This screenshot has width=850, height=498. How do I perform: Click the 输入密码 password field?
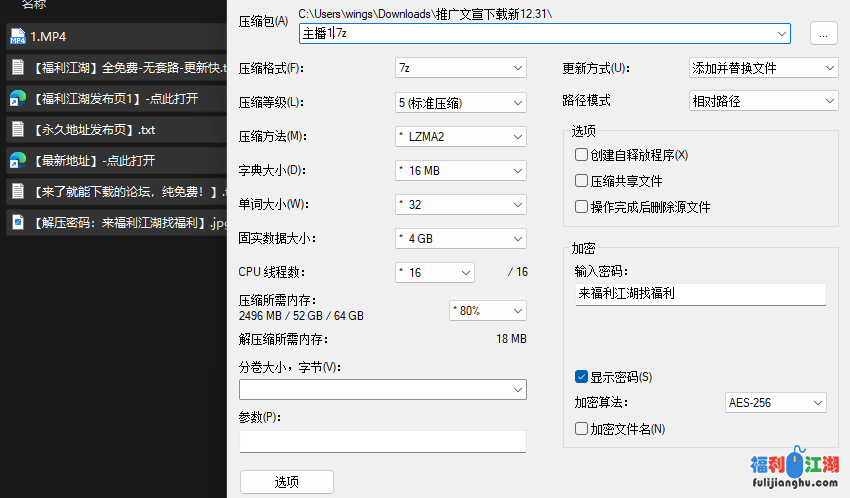[x=700, y=294]
